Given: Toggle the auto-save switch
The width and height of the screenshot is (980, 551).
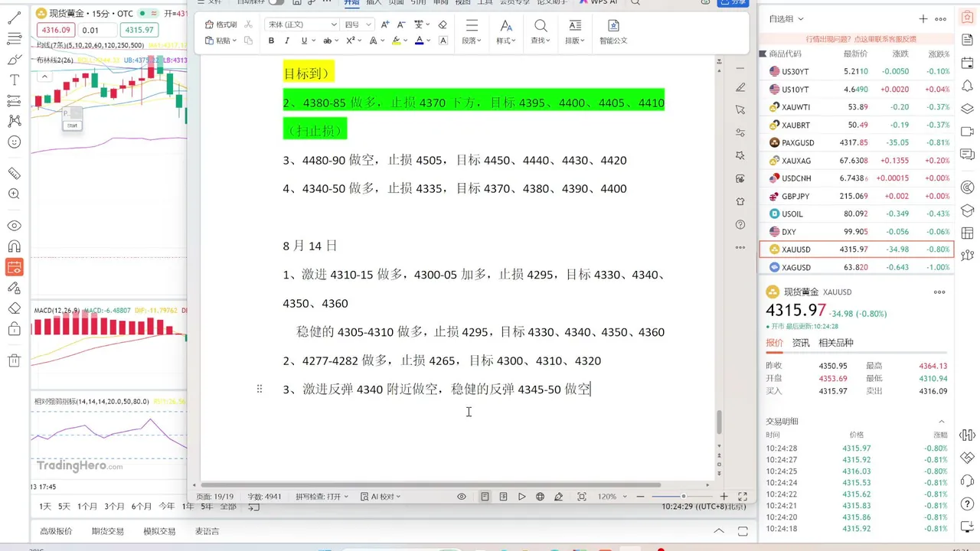Looking at the screenshot, I should (276, 2).
